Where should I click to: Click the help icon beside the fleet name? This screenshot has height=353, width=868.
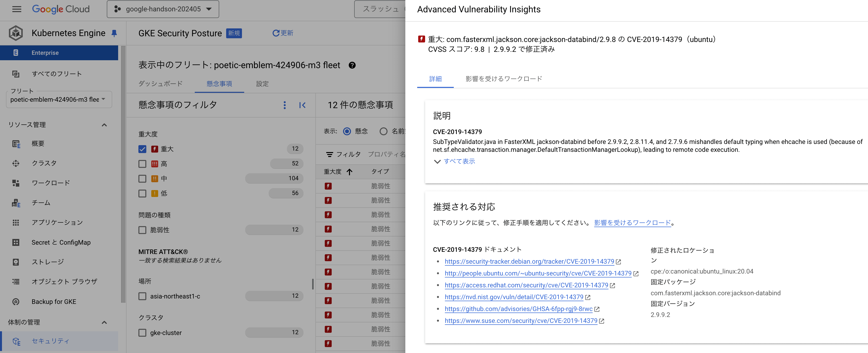point(352,65)
